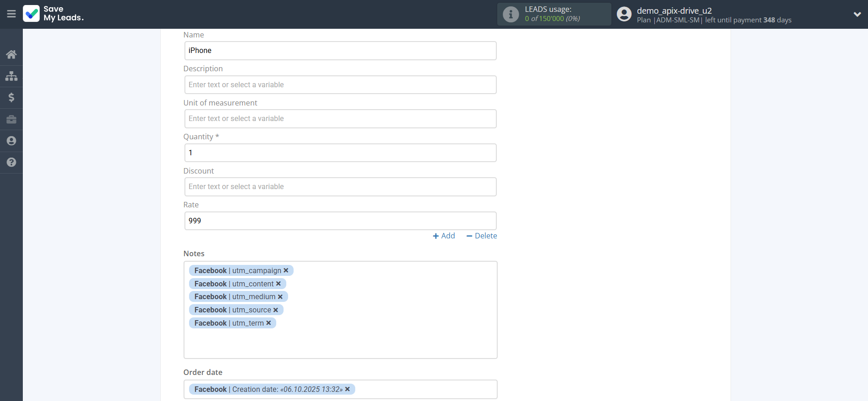
Task: Remove the Creation date tag
Action: tap(347, 389)
